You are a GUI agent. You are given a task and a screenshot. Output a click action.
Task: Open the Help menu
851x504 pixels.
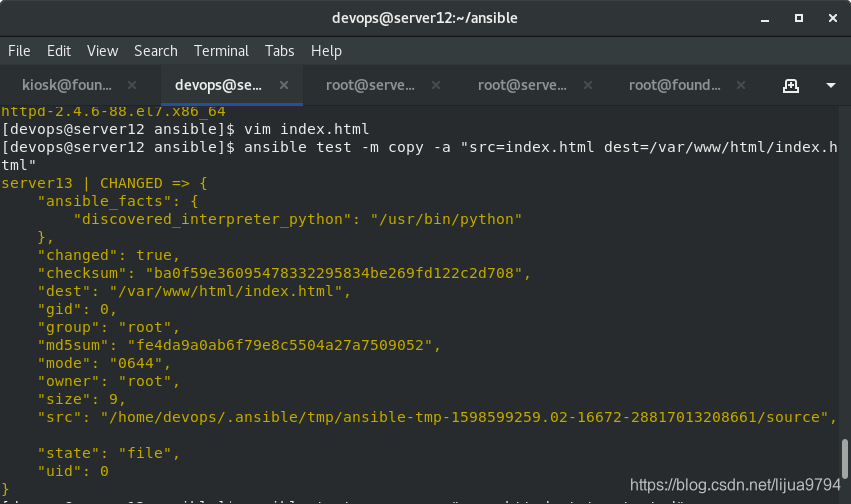point(326,51)
